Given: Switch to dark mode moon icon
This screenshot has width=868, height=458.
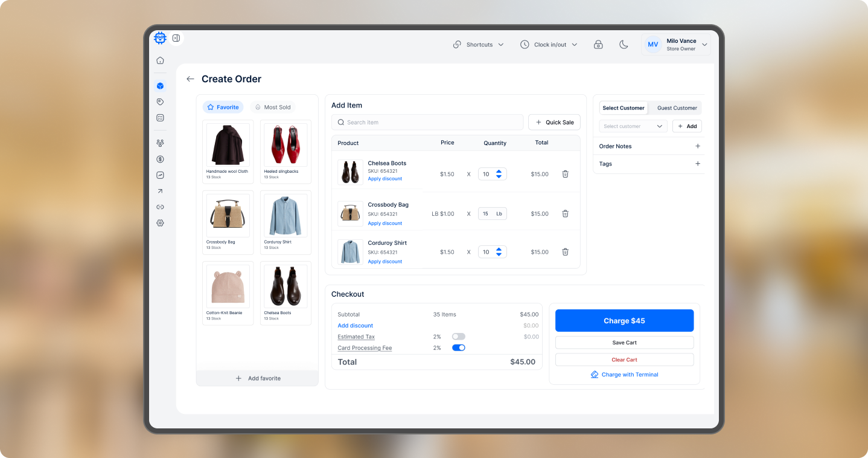Looking at the screenshot, I should click(x=624, y=45).
